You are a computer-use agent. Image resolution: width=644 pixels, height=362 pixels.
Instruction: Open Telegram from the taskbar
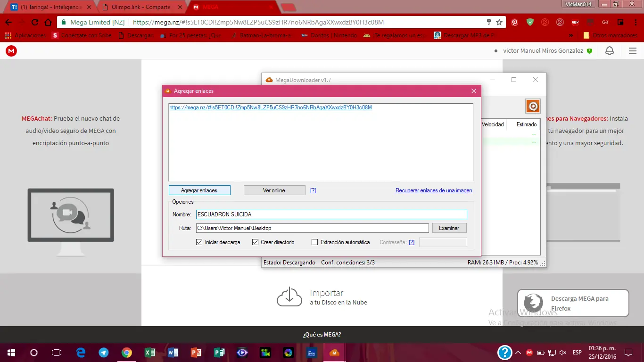point(104,352)
